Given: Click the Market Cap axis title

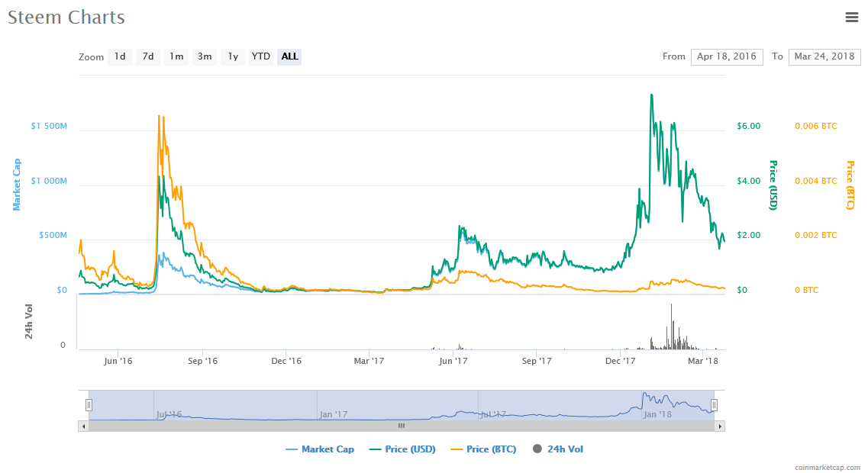Looking at the screenshot, I should 17,185.
